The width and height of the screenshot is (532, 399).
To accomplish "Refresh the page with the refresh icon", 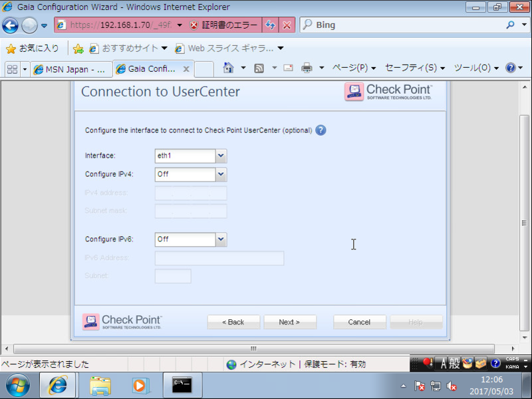I will [271, 25].
